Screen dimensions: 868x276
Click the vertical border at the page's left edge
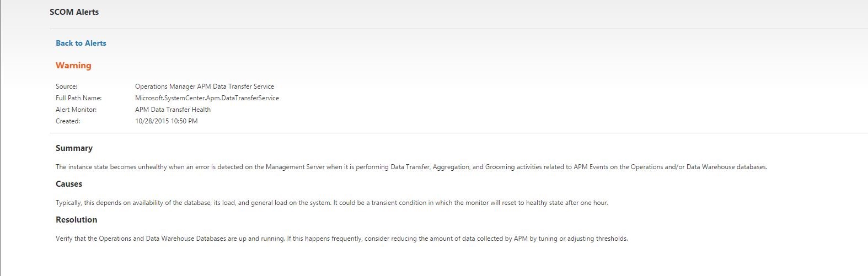click(1, 138)
